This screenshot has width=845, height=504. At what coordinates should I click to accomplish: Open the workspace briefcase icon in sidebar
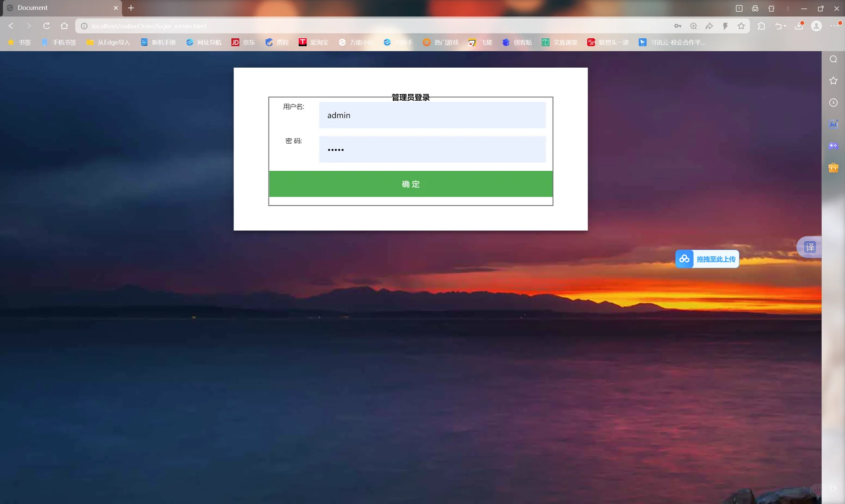833,168
